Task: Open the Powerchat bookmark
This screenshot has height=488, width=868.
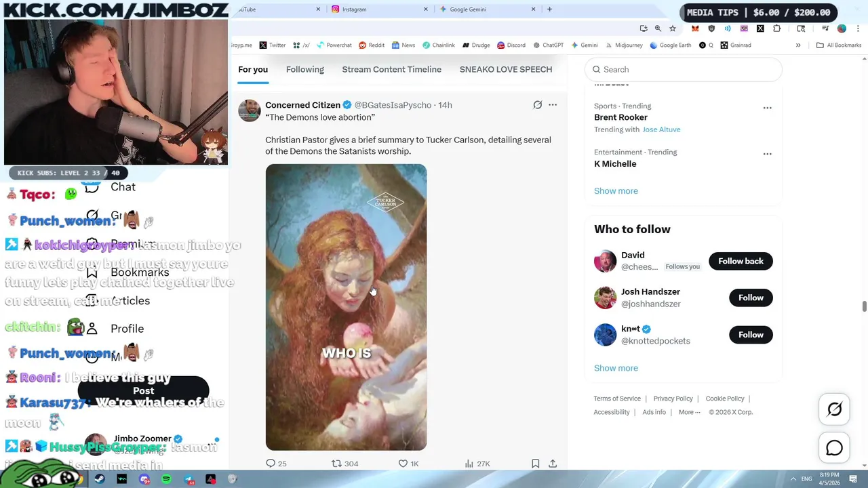Action: pyautogui.click(x=333, y=45)
